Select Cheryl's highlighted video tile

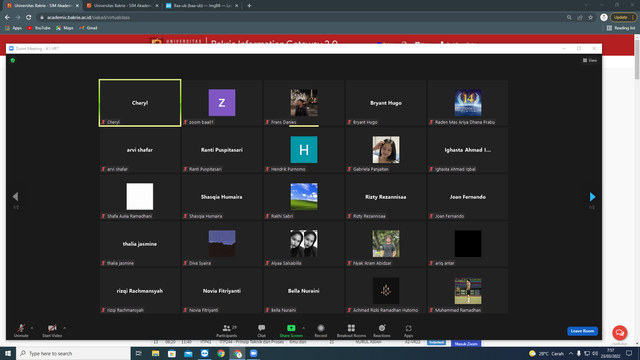point(140,103)
